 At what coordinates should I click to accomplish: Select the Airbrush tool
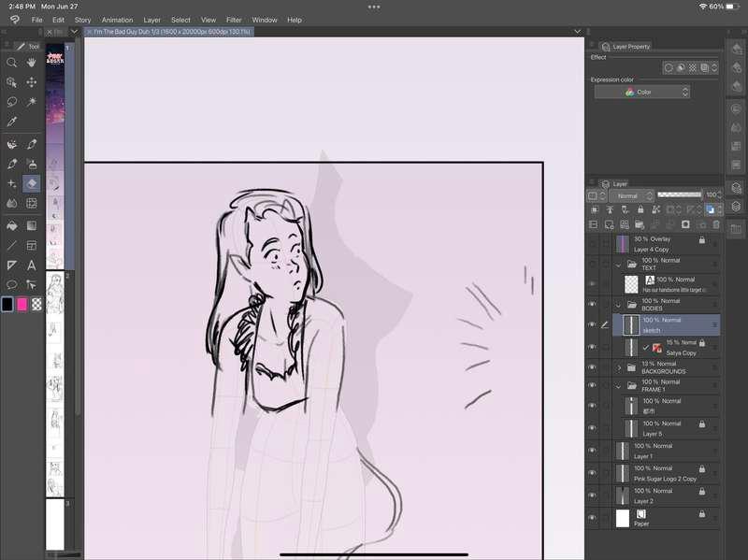(32, 165)
